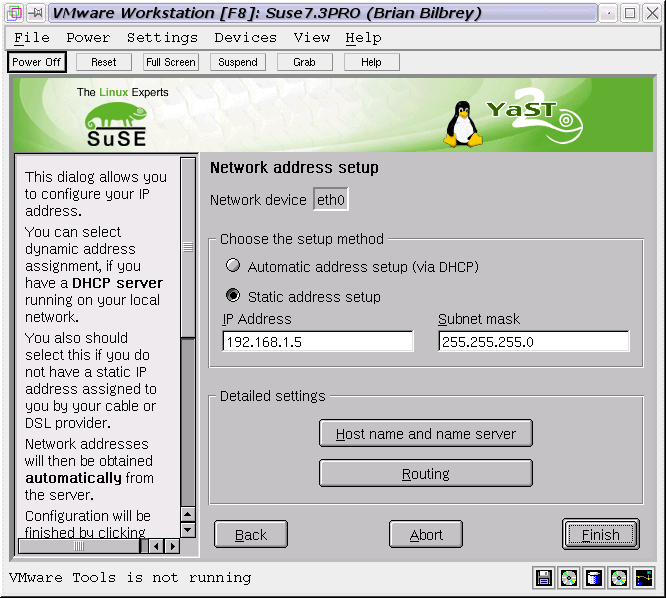The image size is (666, 598).
Task: Click the help panel's vertical scrollbar thumb
Action: [187, 247]
